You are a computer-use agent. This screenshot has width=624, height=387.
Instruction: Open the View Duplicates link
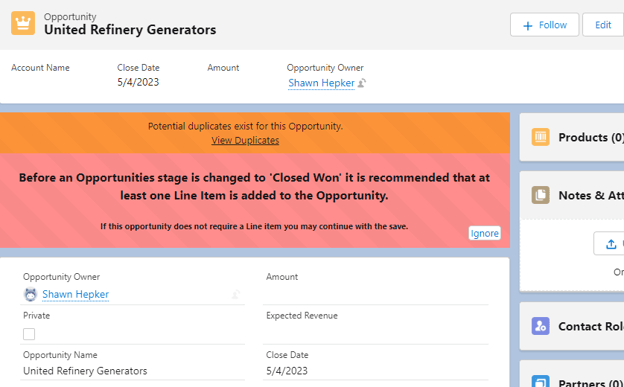pyautogui.click(x=245, y=140)
